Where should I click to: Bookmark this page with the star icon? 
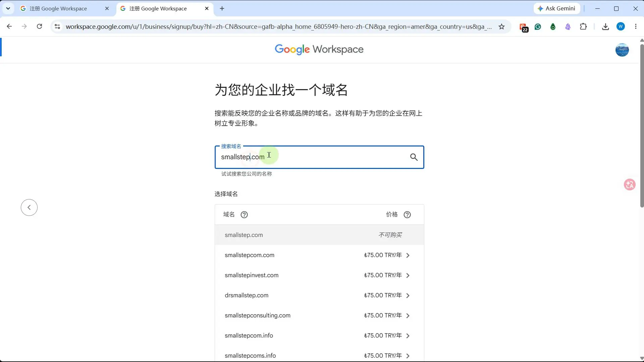[x=501, y=27]
